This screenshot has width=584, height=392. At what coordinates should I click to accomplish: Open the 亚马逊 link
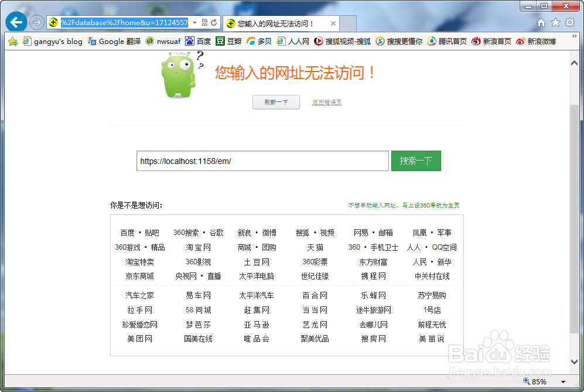257,325
